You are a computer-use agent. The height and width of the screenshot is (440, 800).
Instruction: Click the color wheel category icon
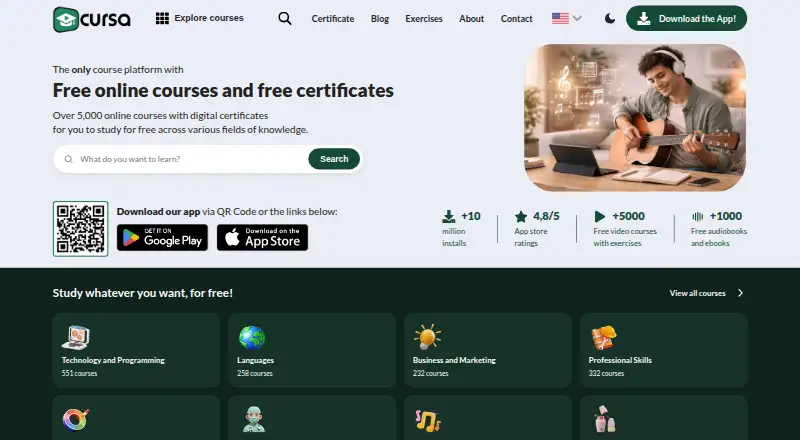[x=76, y=420]
